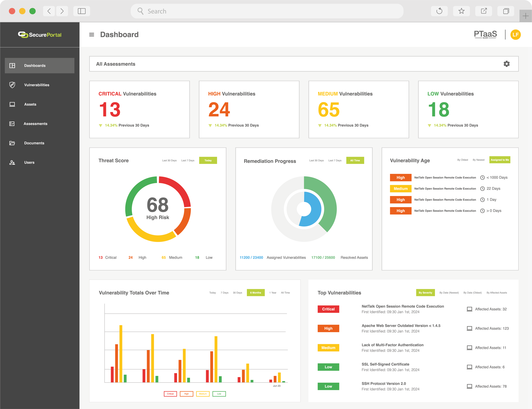Select the Assets icon in sidebar
532x409 pixels.
point(12,104)
